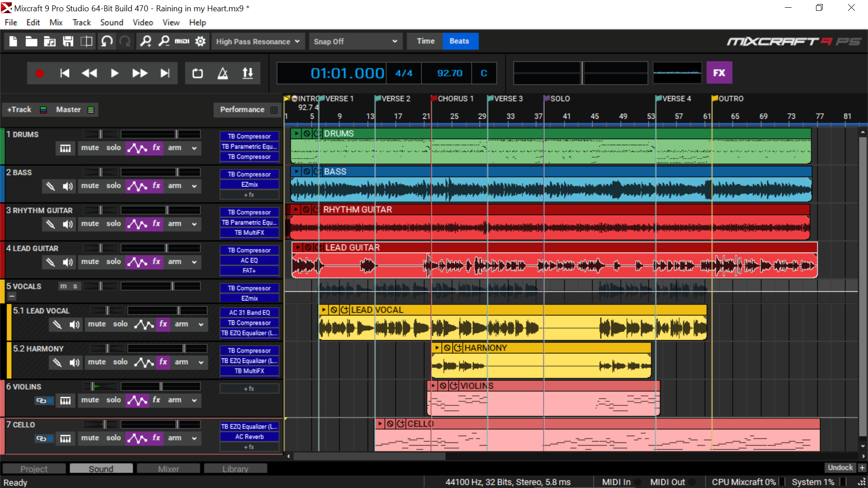Expand the HARMONY track arm options arrow
The height and width of the screenshot is (488, 868).
click(x=201, y=362)
